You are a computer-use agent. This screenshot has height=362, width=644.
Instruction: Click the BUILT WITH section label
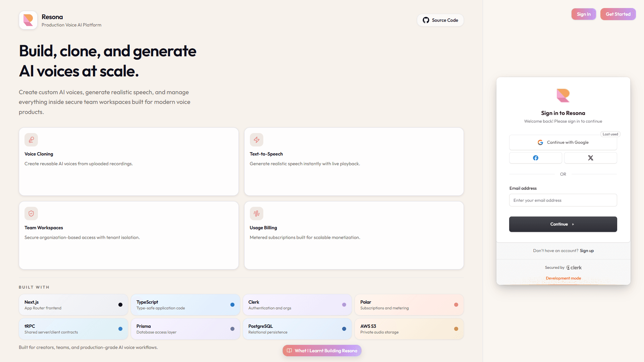[x=34, y=287]
